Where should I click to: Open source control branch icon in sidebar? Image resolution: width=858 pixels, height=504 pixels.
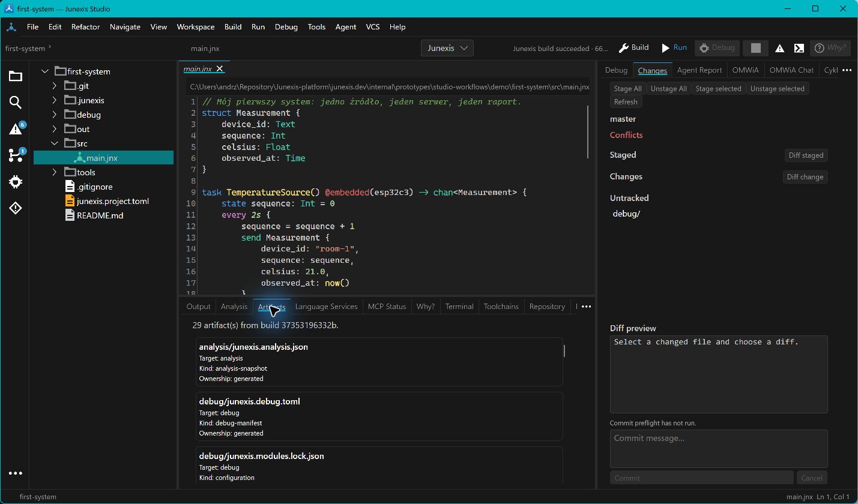(x=16, y=155)
